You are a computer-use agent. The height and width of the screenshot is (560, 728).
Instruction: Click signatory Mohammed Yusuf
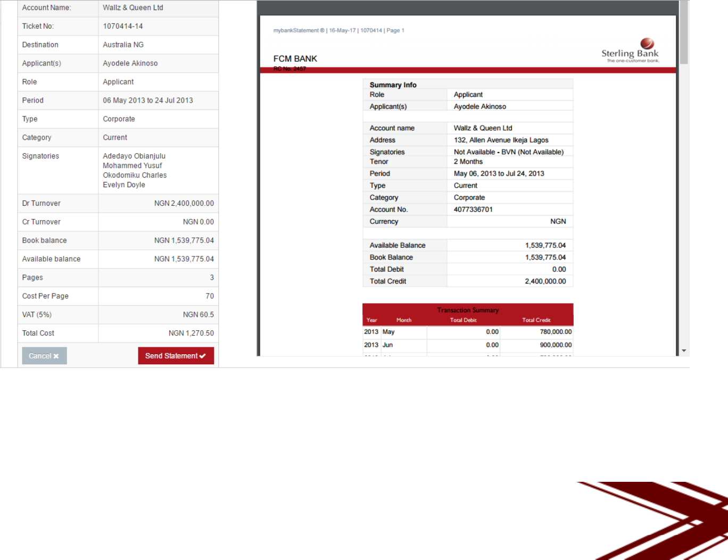(133, 166)
